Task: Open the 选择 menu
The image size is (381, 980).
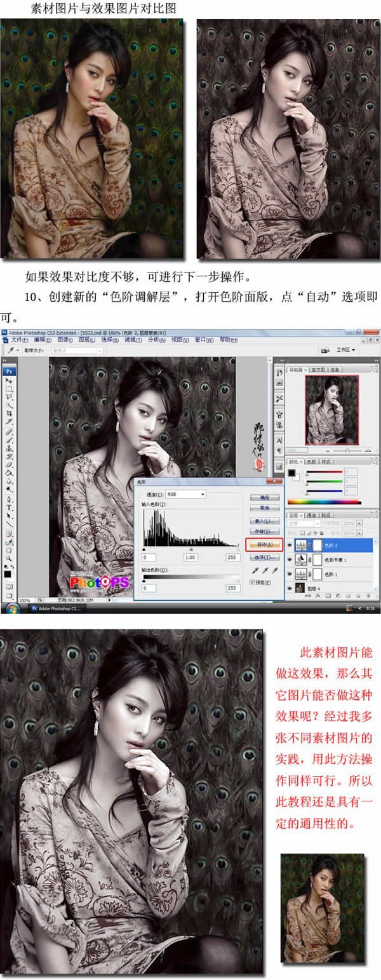Action: pyautogui.click(x=110, y=340)
